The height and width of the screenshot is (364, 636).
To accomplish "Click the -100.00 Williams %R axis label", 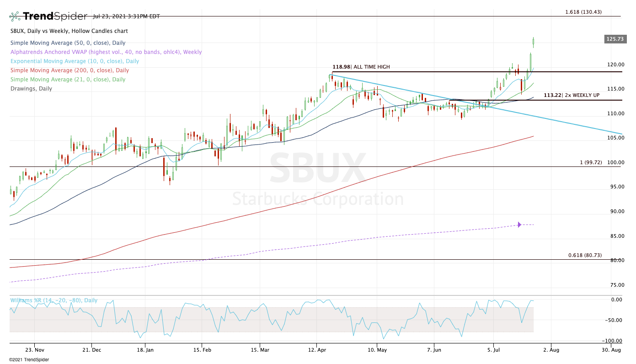I will 613,341.
